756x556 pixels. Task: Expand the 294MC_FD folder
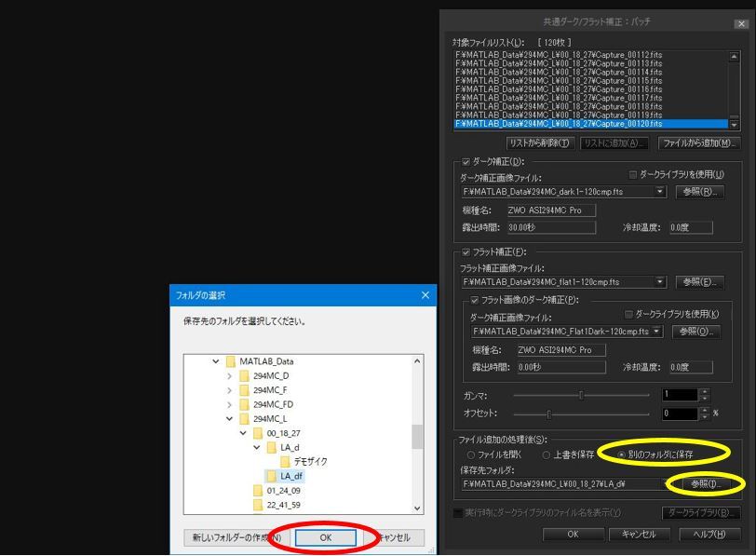[x=229, y=404]
